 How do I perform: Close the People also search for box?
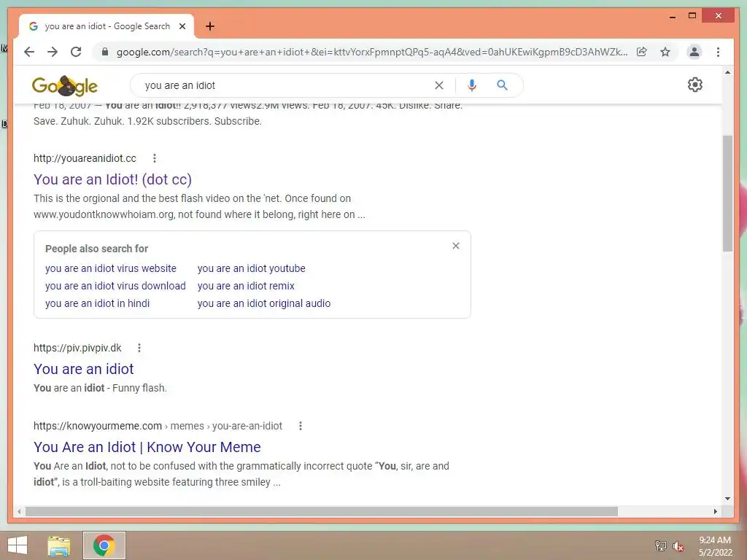pyautogui.click(x=456, y=246)
